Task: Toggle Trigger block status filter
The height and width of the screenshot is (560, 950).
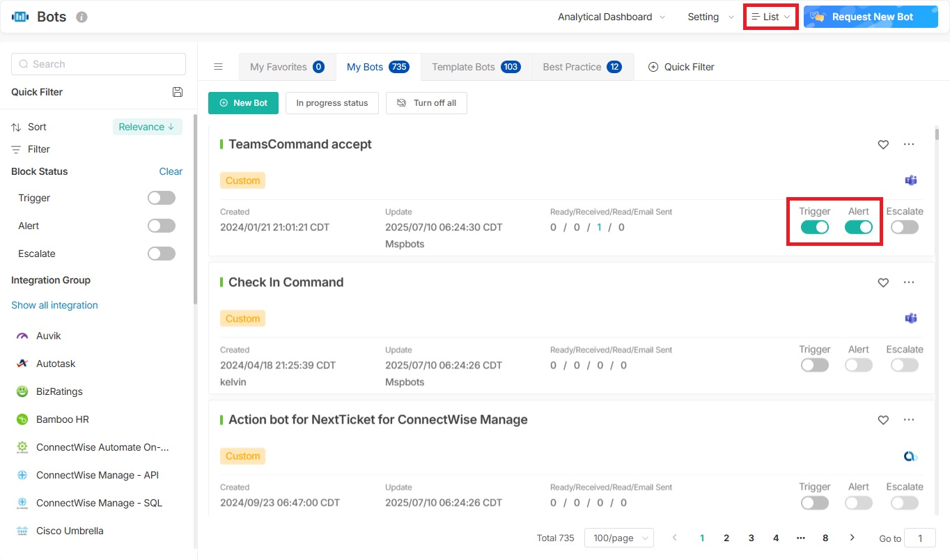Action: click(162, 198)
